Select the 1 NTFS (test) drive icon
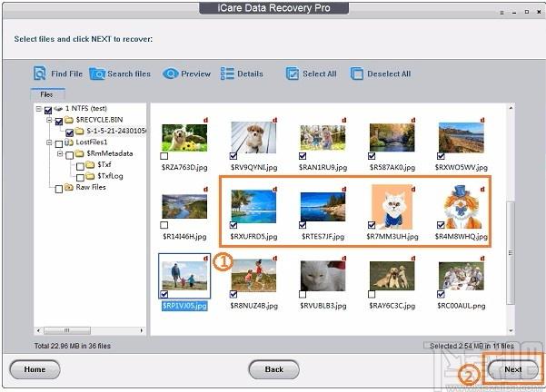Viewport: 546px width, 392px height. tap(58, 109)
